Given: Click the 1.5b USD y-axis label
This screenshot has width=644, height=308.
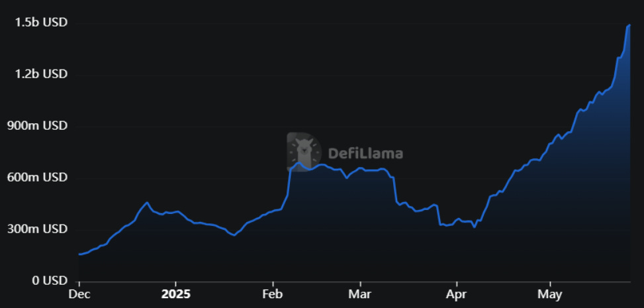Looking at the screenshot, I should [x=41, y=23].
